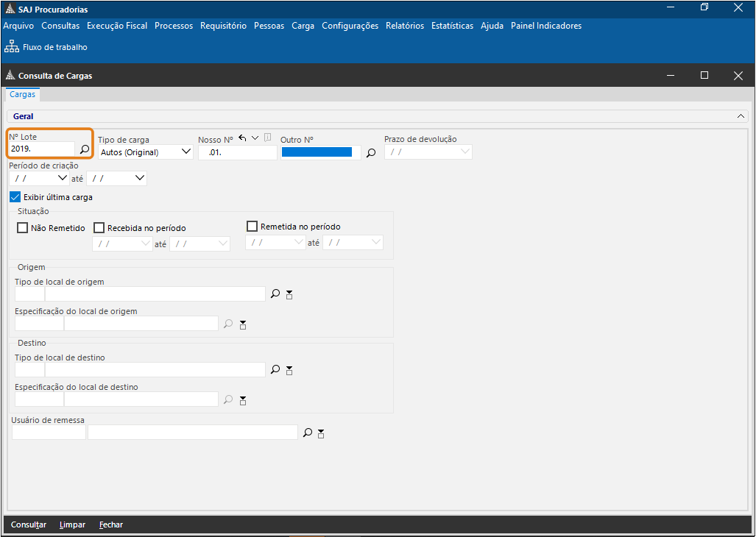Open the Execução Fiscal menu
Viewport: 756px width, 537px height.
pos(116,26)
